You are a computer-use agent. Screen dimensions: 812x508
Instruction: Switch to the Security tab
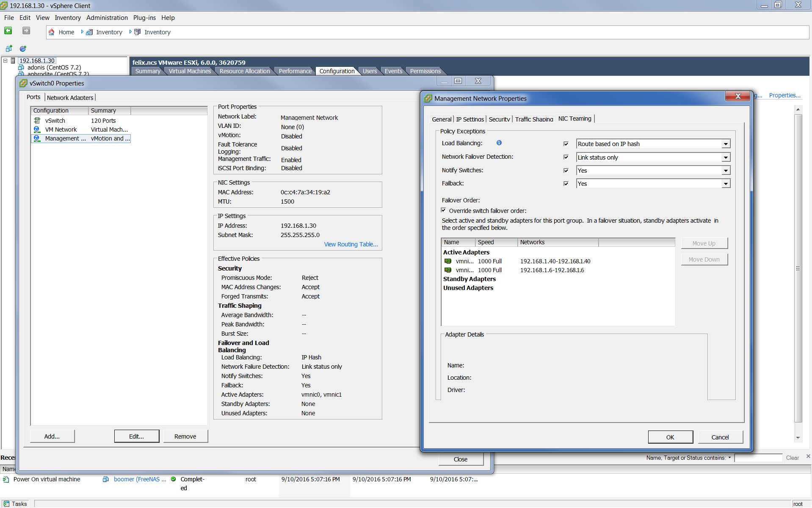pyautogui.click(x=499, y=119)
